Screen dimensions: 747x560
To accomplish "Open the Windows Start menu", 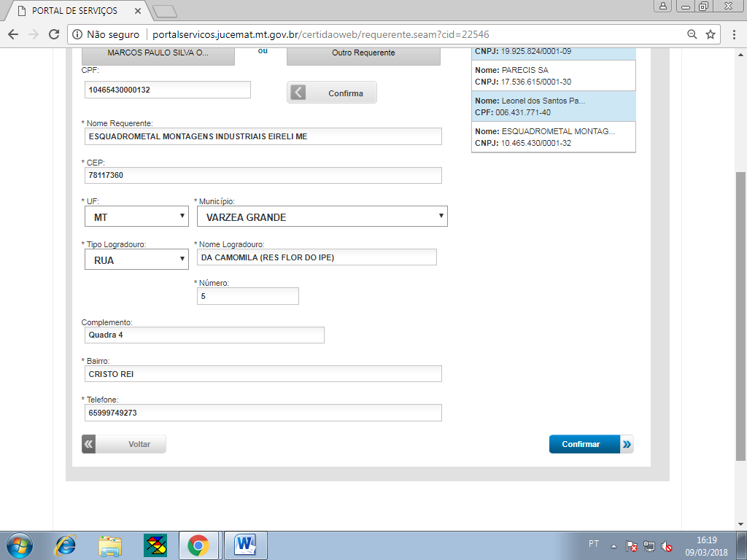I will click(x=20, y=545).
